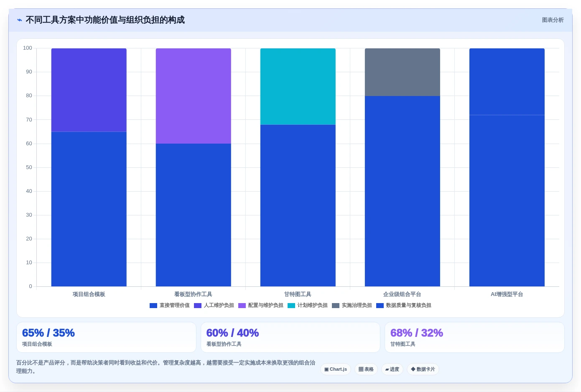Click the 看板型协作工具 blue value bar
Viewport: 581px width, 392px height.
[194, 215]
